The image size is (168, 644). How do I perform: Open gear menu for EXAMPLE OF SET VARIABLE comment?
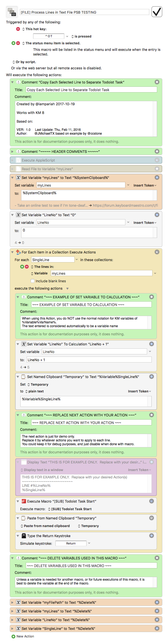(151, 297)
